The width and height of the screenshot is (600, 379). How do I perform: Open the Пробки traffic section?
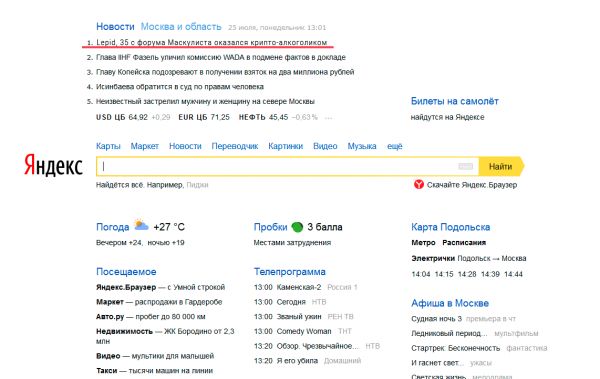[271, 227]
